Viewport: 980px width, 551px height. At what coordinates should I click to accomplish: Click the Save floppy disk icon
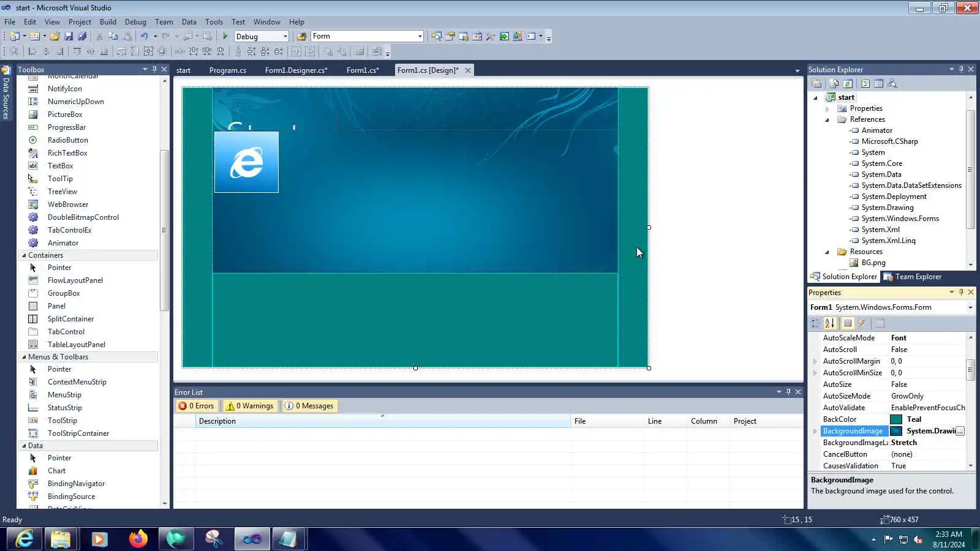[69, 36]
